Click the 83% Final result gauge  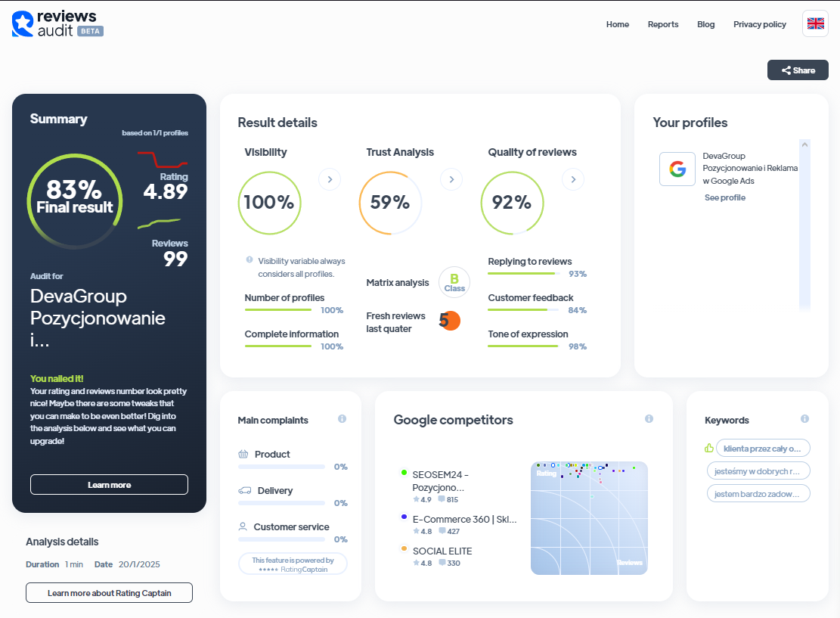pyautogui.click(x=75, y=201)
